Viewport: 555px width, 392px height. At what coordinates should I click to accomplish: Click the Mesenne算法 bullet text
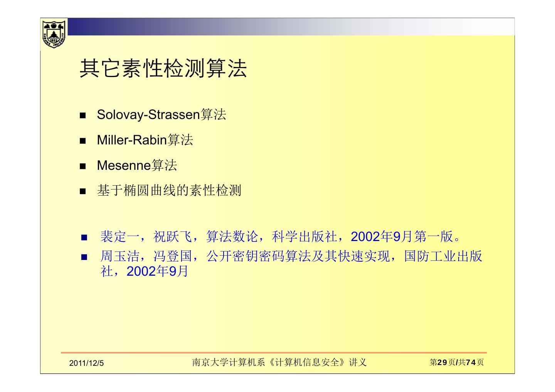(137, 165)
